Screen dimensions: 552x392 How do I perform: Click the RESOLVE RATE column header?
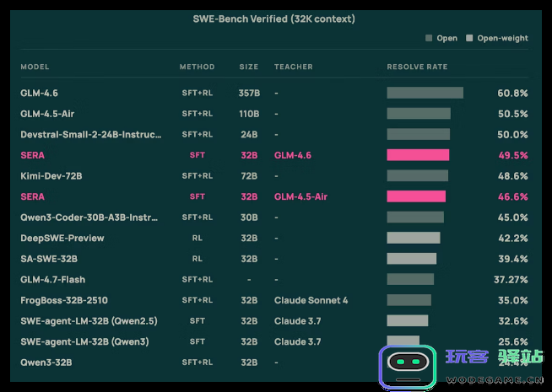click(x=417, y=67)
